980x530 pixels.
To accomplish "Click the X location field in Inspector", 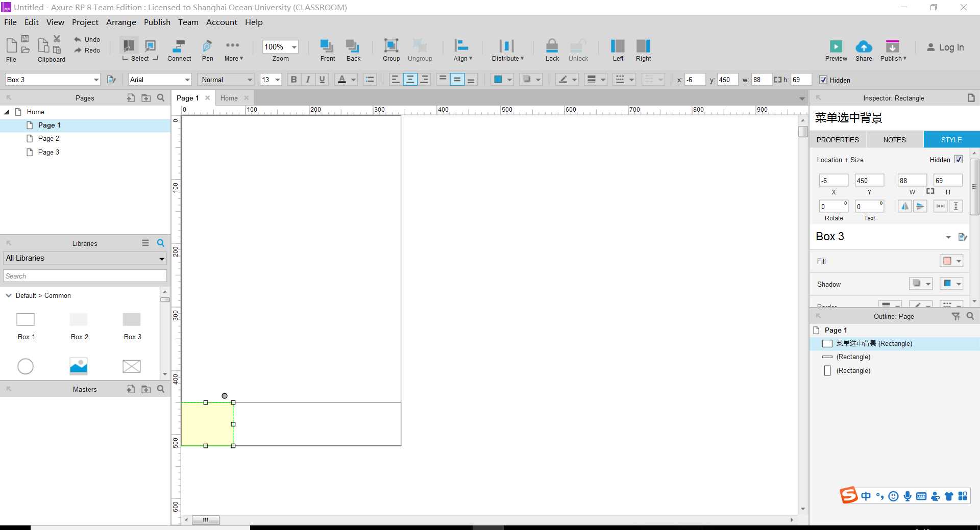I will pos(834,181).
